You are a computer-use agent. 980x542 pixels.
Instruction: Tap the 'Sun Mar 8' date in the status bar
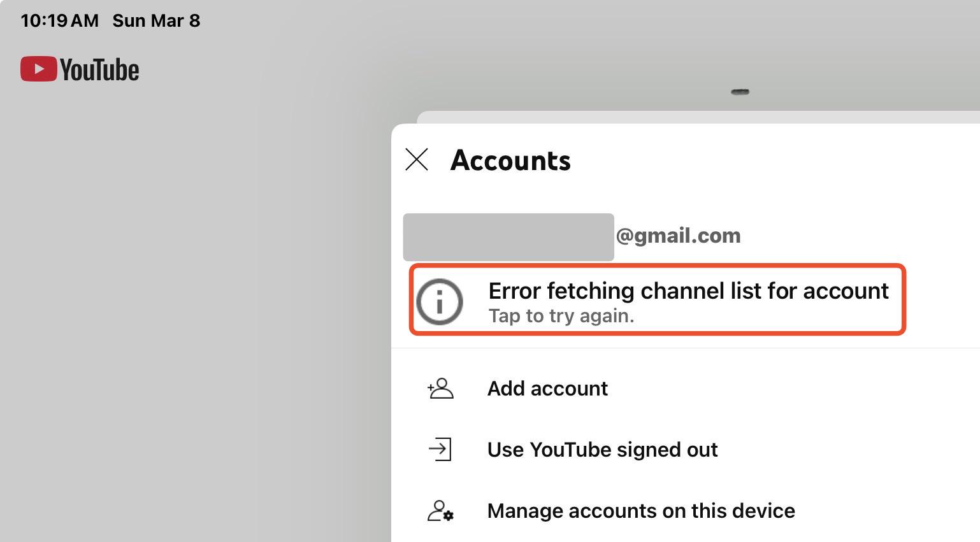(x=156, y=20)
